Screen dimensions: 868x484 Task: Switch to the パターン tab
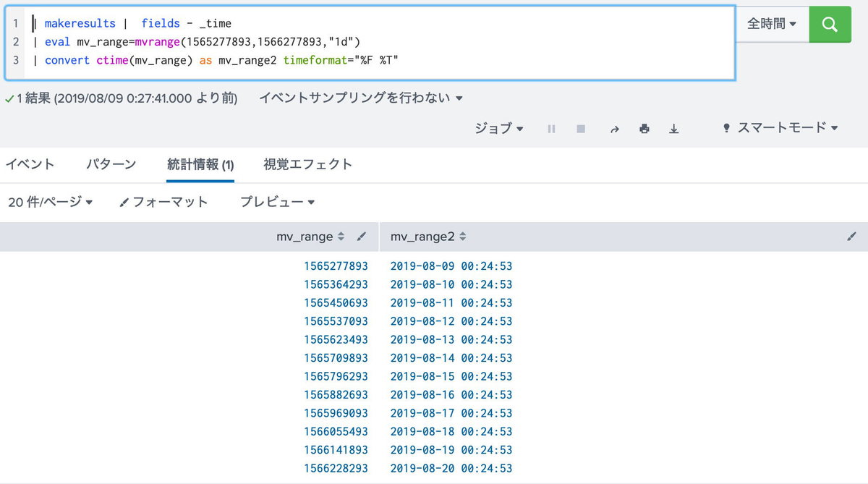111,164
